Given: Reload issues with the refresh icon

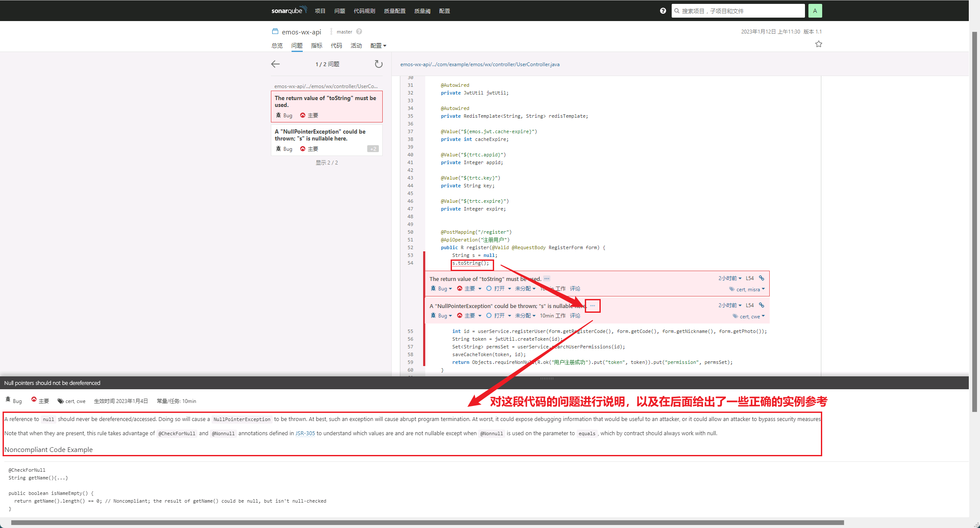Looking at the screenshot, I should click(x=378, y=64).
